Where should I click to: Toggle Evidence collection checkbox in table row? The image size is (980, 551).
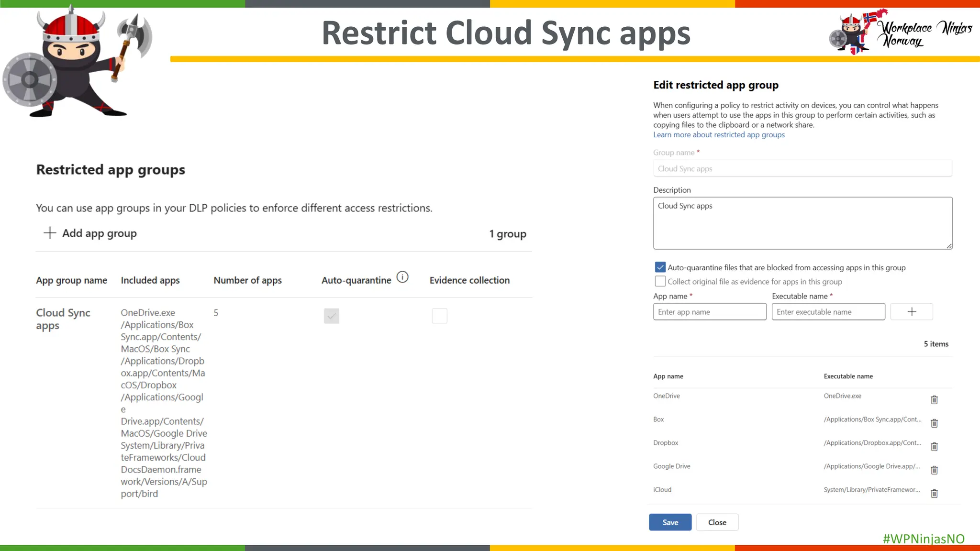tap(439, 316)
